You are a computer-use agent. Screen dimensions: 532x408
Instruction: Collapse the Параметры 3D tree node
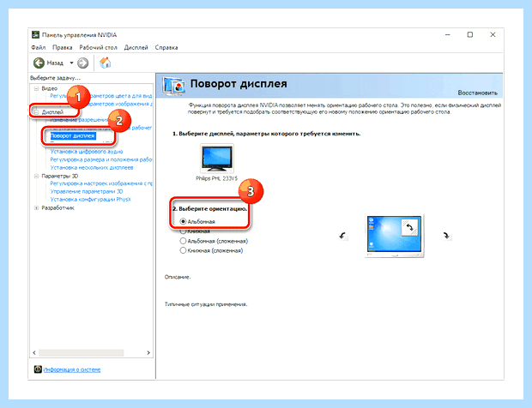[36, 176]
